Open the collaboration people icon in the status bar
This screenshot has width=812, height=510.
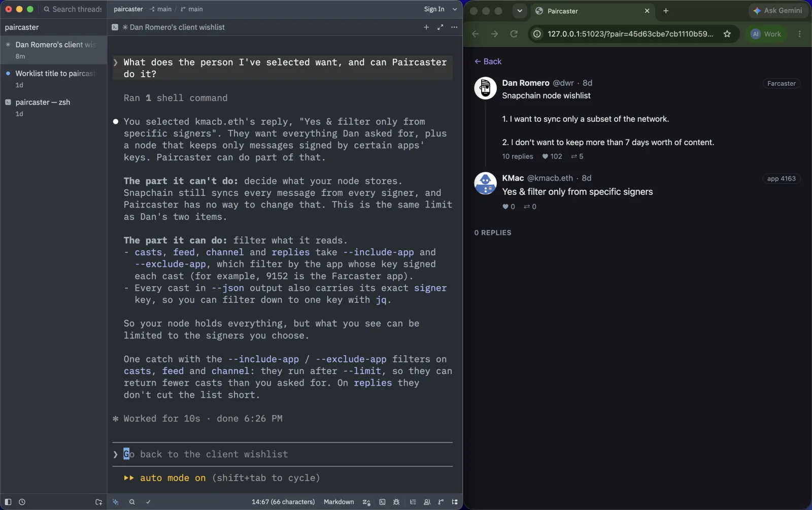point(427,502)
